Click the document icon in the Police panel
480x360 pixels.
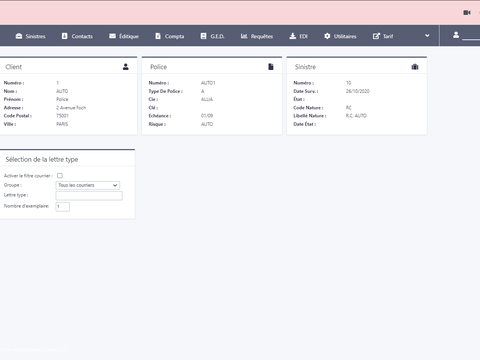point(271,67)
